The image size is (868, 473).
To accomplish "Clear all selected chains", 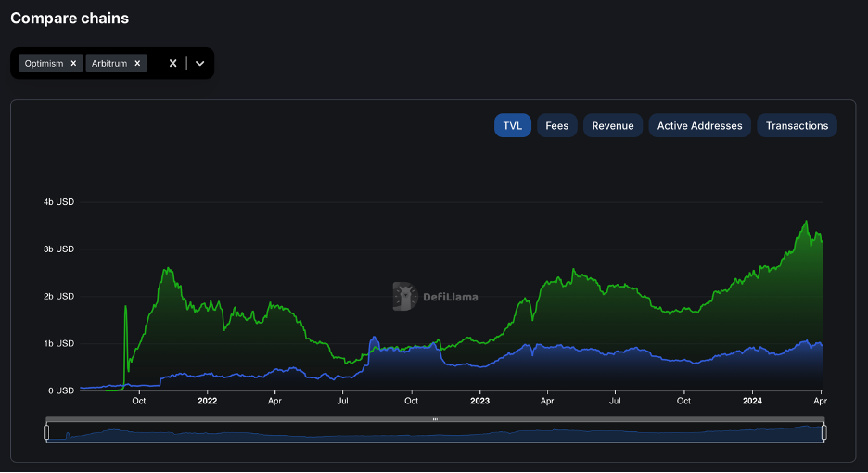I will tap(172, 63).
